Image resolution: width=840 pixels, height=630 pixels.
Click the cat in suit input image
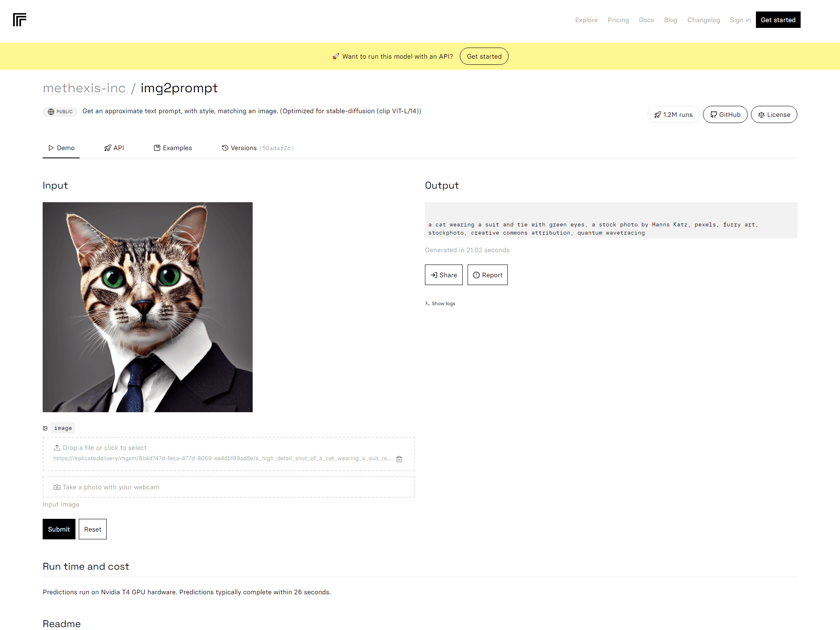coord(148,307)
